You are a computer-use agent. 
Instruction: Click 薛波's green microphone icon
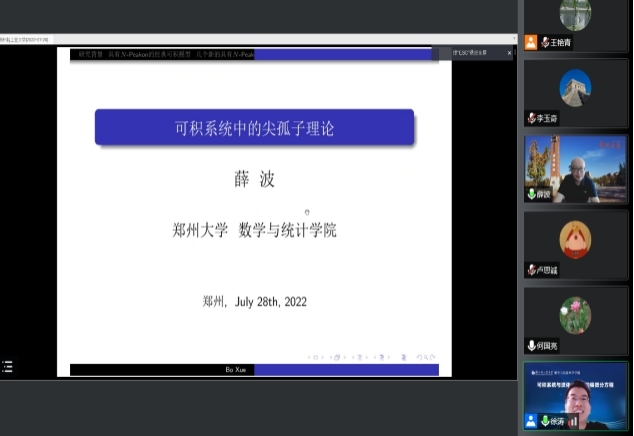(532, 194)
